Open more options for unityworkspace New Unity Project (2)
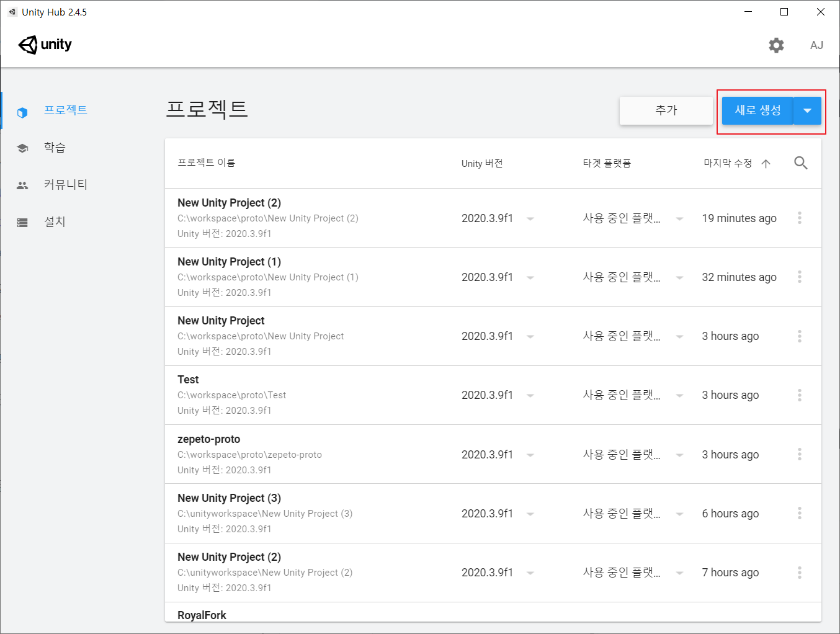This screenshot has height=634, width=840. [800, 572]
